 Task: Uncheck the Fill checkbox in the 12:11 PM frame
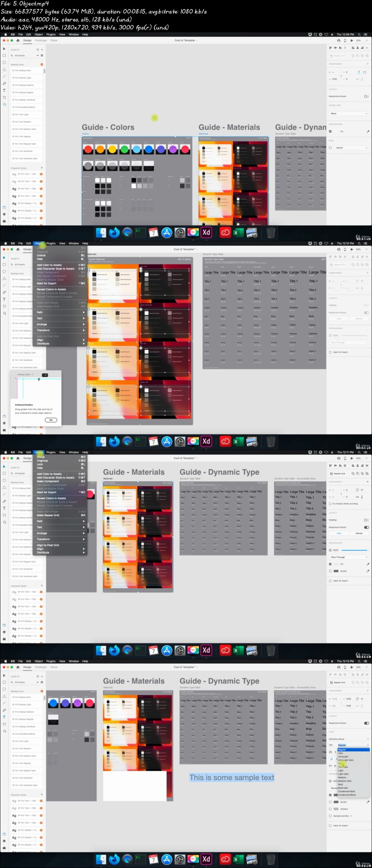[x=330, y=564]
